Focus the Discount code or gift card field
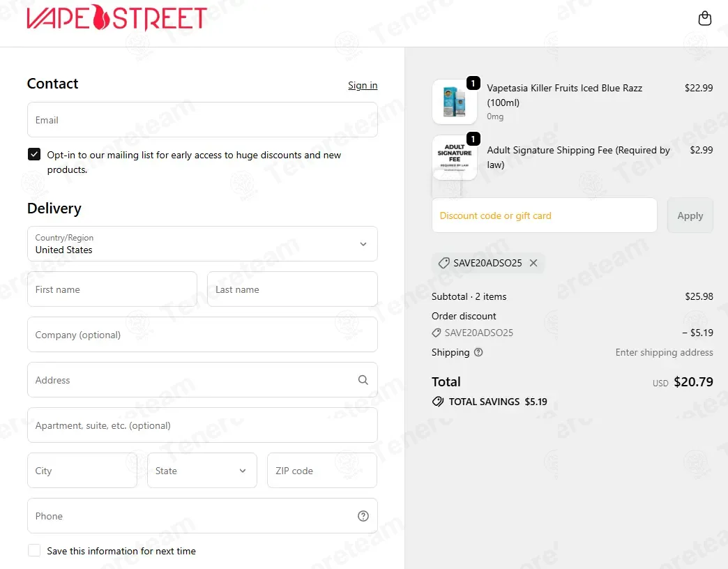This screenshot has width=728, height=569. point(544,215)
